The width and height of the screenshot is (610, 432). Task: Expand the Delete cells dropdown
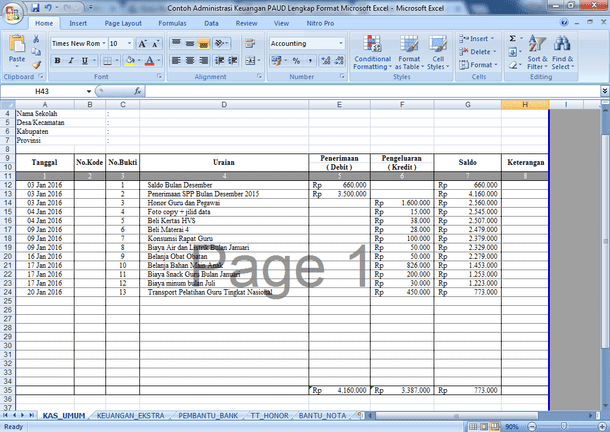tap(495, 52)
